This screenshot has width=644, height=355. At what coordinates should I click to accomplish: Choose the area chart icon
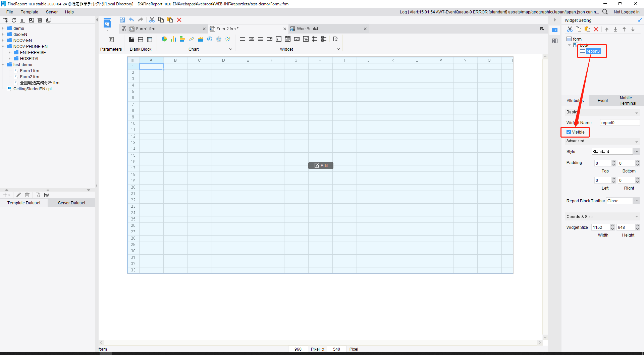click(x=201, y=39)
